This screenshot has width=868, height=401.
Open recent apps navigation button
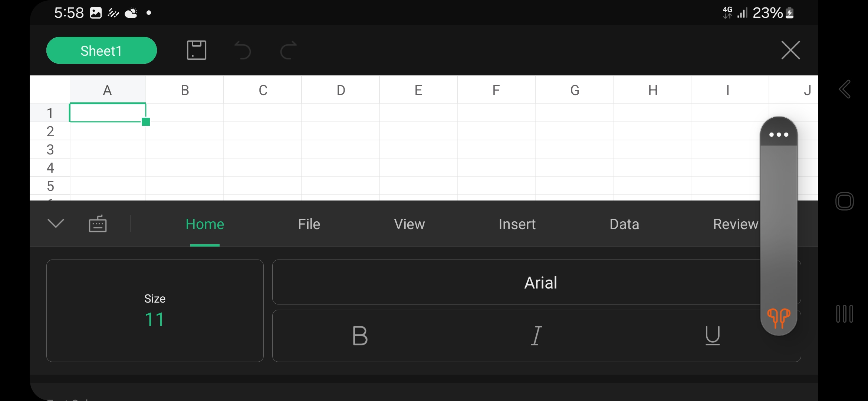coord(845,314)
